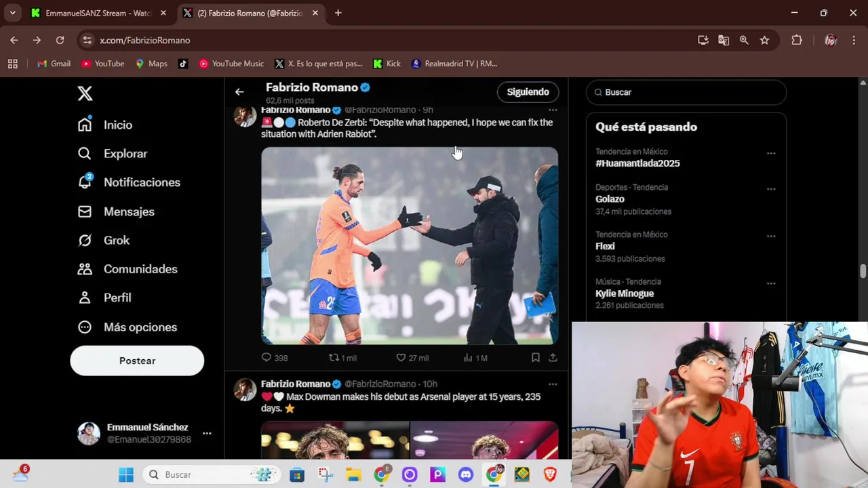868x488 pixels.
Task: Click the browser back arrow
Action: pos(14,40)
